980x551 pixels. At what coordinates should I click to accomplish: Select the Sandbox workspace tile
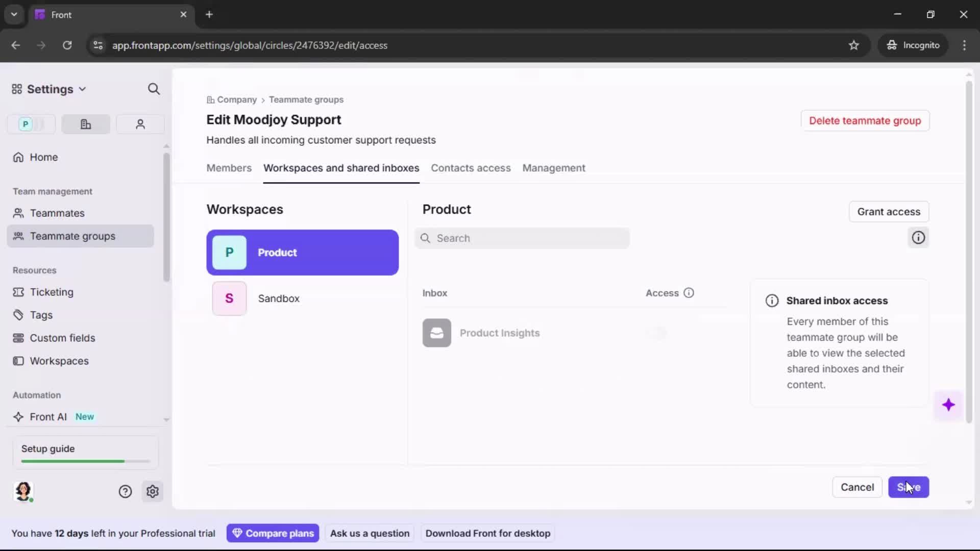302,298
